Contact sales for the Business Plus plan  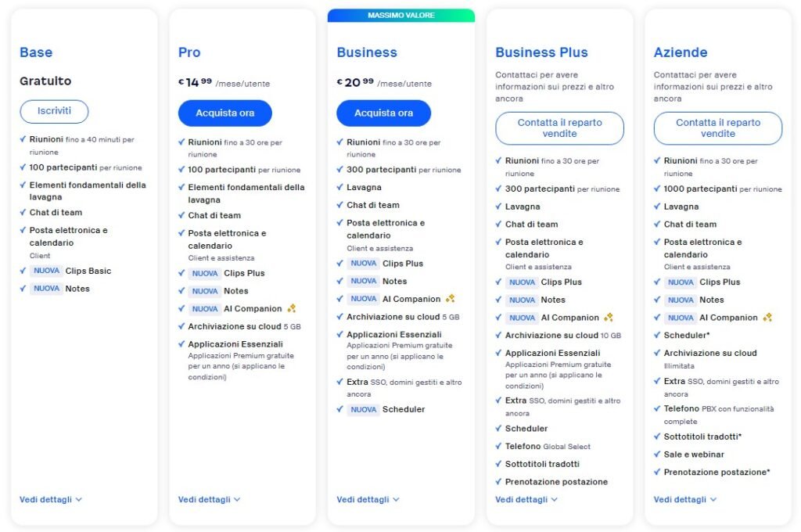coord(559,128)
